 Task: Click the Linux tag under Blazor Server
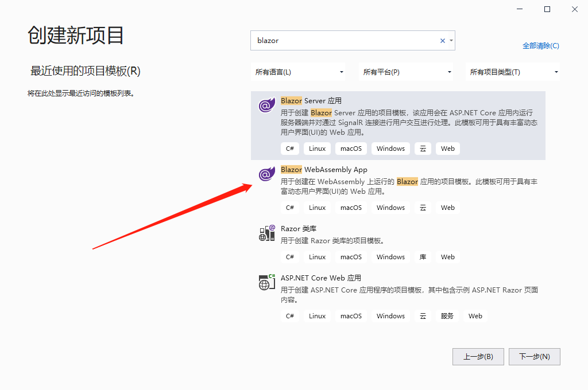[317, 149]
